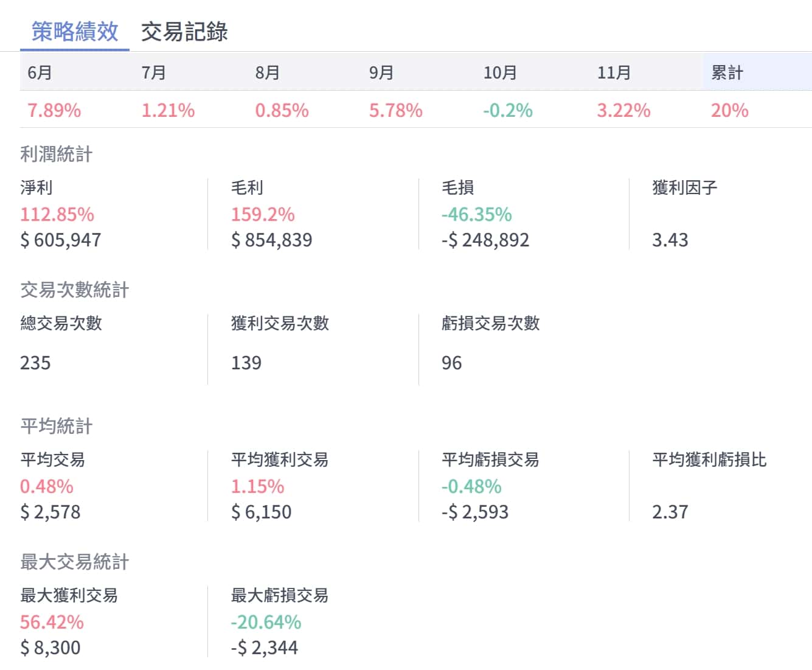Click the -0.2% October return value

[x=508, y=110]
